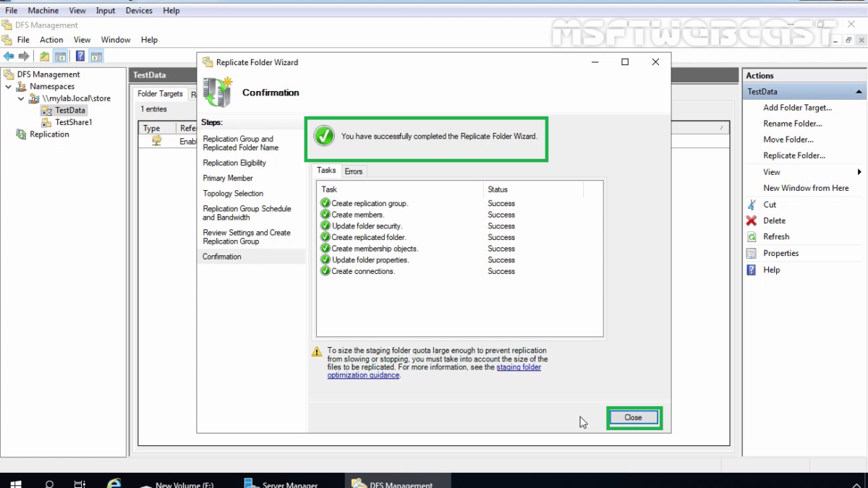The image size is (868, 488).
Task: Select the Folder Targets tab
Action: 161,94
